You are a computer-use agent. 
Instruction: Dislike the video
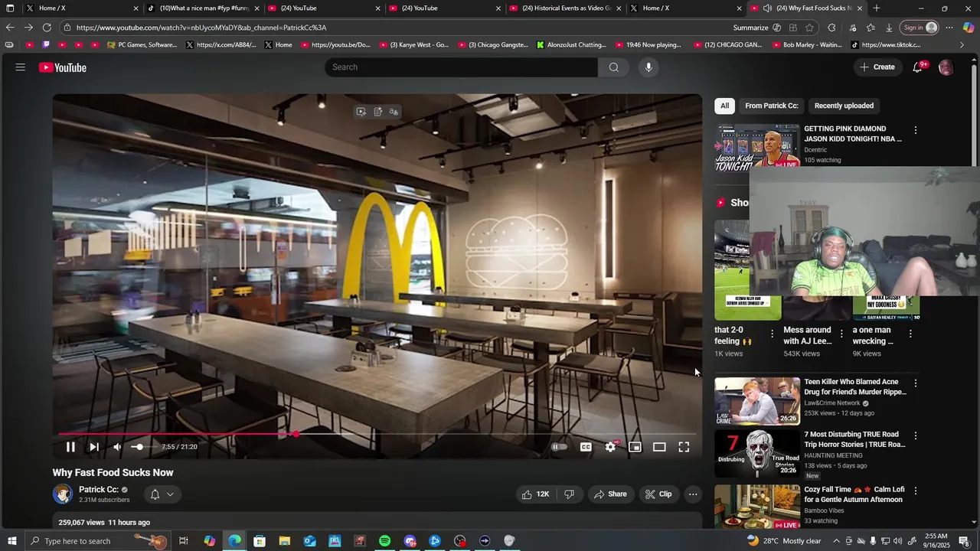570,494
